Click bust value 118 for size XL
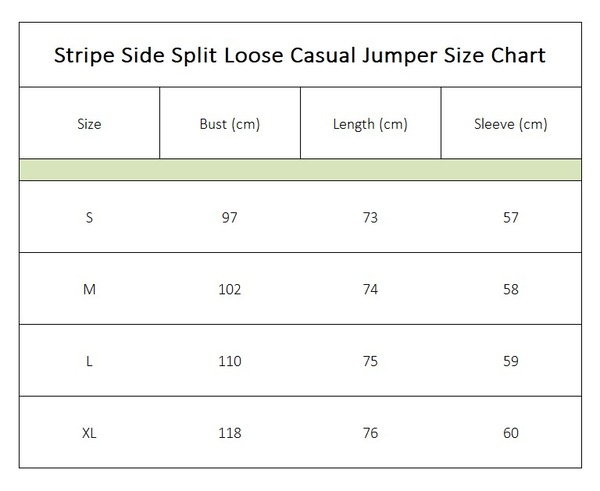Viewport: 600px width, 491px height. click(230, 433)
